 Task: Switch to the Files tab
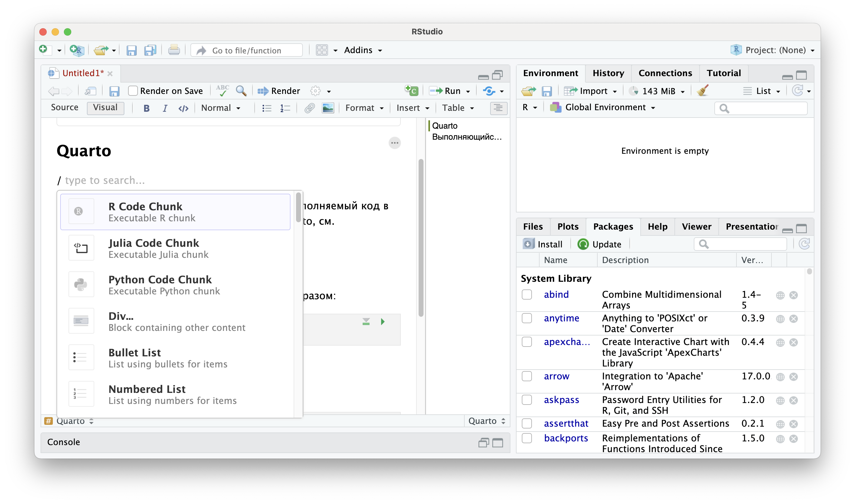pyautogui.click(x=533, y=227)
